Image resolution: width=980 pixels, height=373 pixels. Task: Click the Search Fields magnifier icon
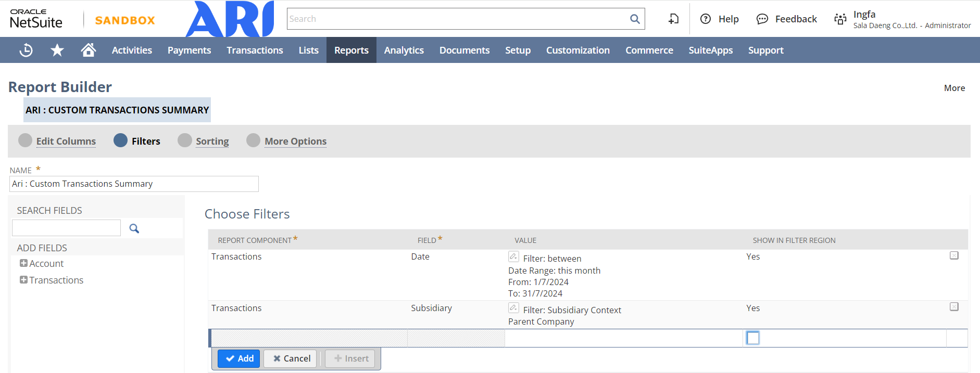click(x=134, y=228)
